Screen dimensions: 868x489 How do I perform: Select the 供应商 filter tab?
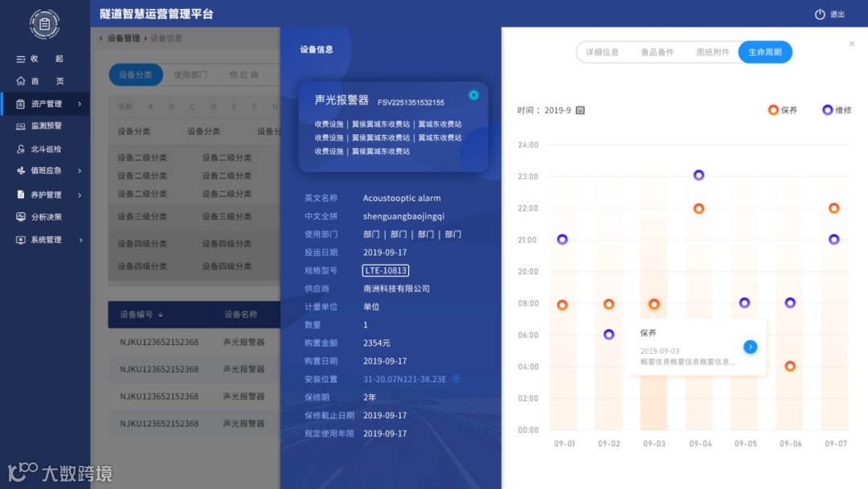(244, 75)
